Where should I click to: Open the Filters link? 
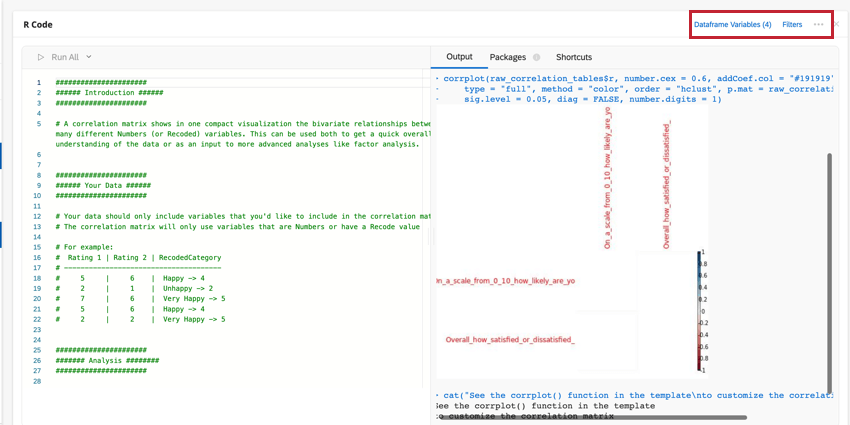click(x=792, y=24)
